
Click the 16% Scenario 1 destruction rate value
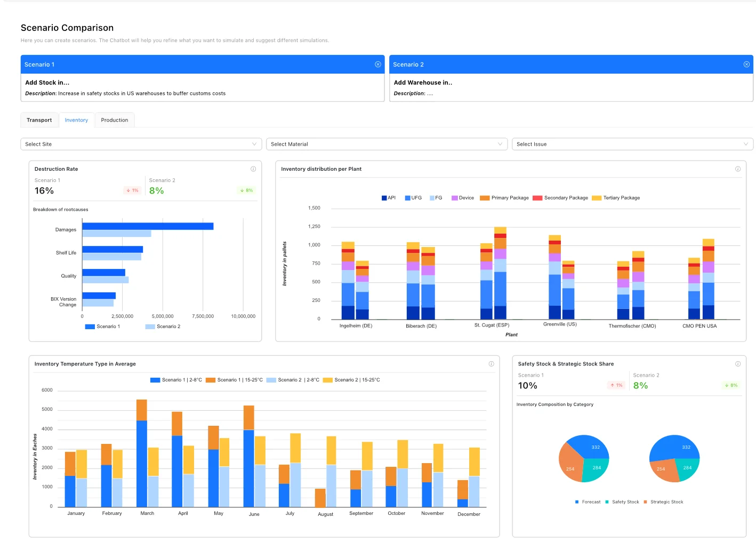[44, 191]
